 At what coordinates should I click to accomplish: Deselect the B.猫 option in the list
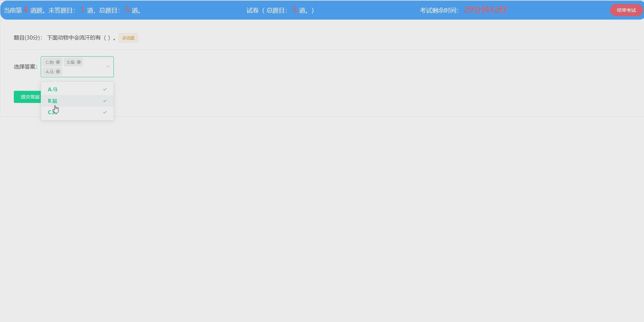point(67,101)
